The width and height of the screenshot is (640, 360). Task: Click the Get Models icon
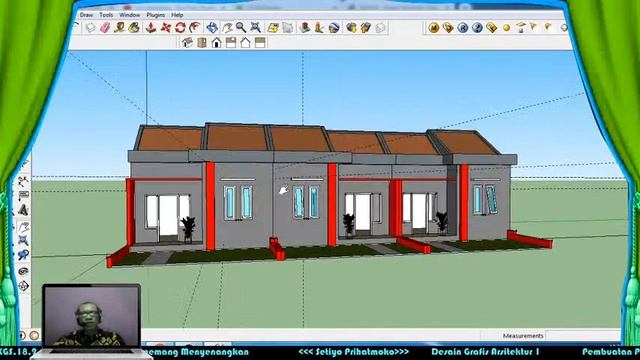click(x=351, y=28)
